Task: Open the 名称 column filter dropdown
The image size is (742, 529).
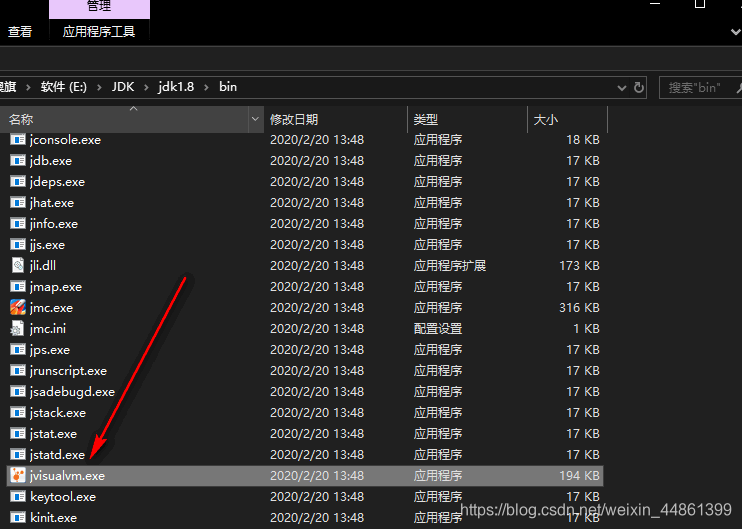Action: tap(256, 119)
